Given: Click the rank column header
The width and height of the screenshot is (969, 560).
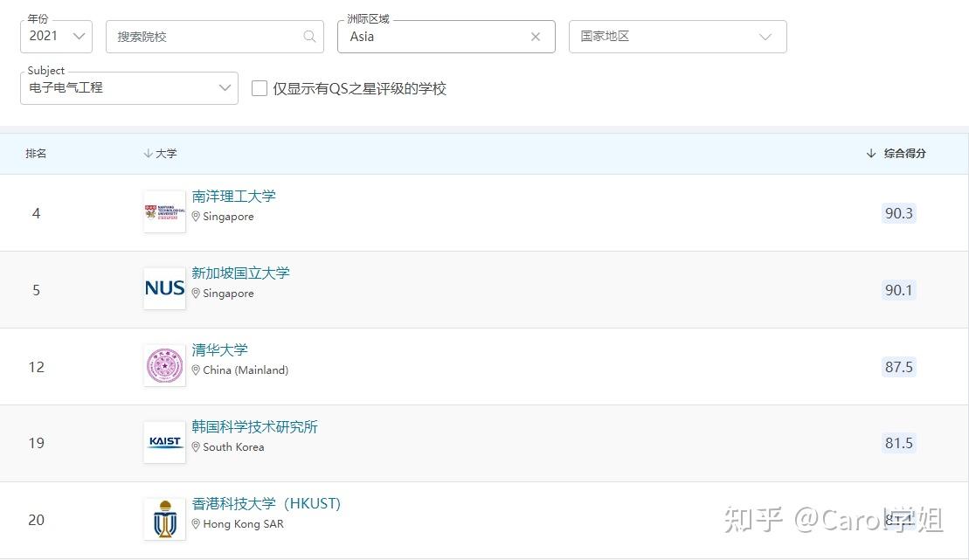Looking at the screenshot, I should click(x=36, y=153).
